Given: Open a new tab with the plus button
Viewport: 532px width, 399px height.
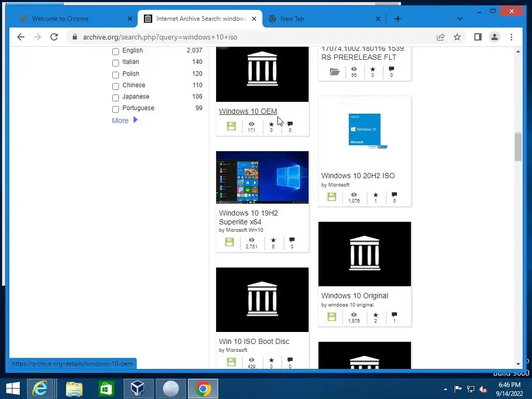Looking at the screenshot, I should point(397,19).
